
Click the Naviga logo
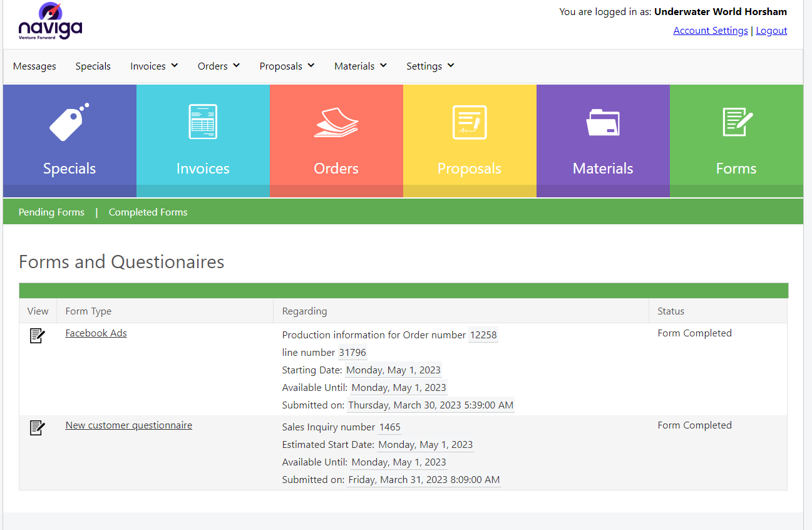tap(50, 23)
